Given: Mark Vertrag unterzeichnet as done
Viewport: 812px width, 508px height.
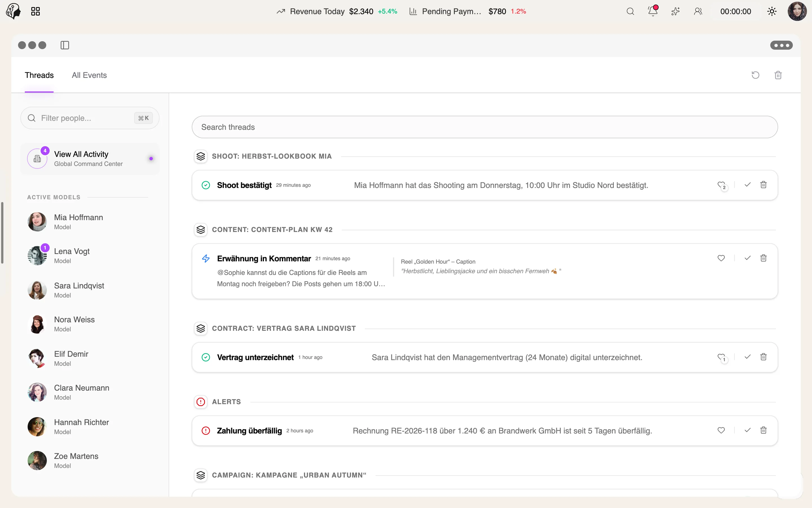Looking at the screenshot, I should [x=747, y=357].
